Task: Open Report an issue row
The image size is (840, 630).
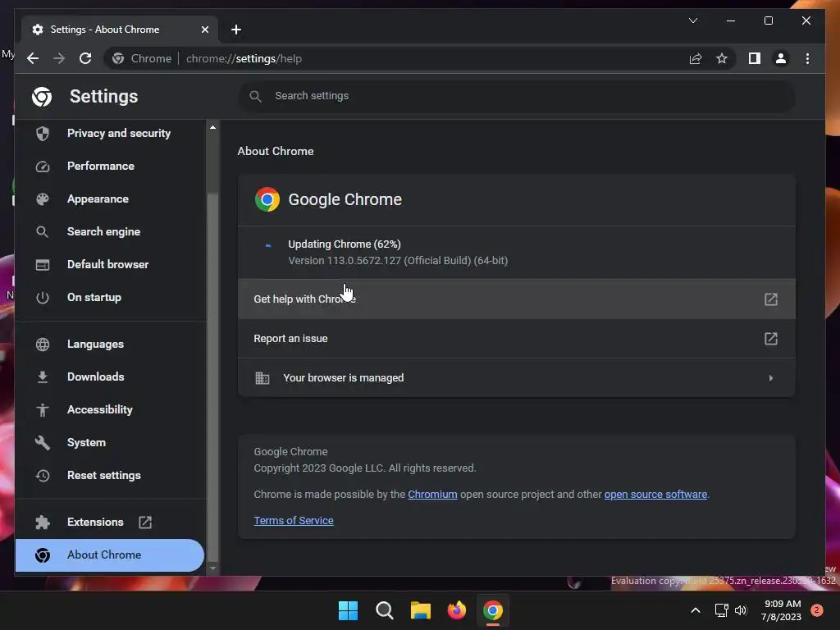Action: (517, 339)
